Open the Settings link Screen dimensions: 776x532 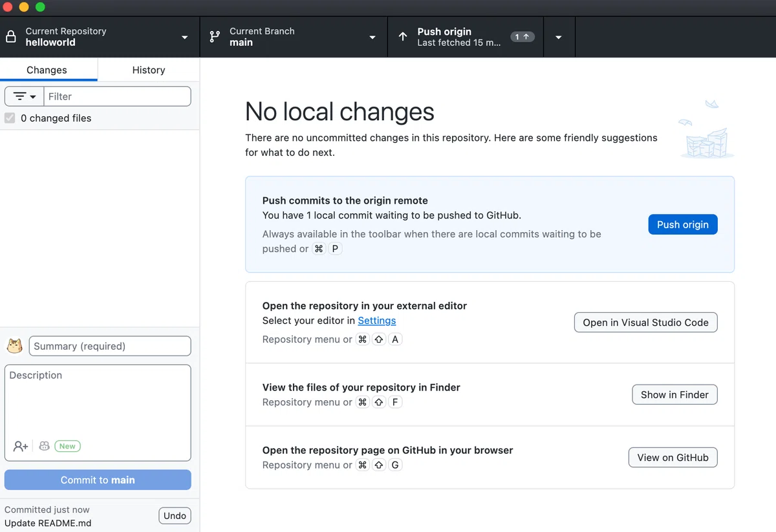click(377, 321)
